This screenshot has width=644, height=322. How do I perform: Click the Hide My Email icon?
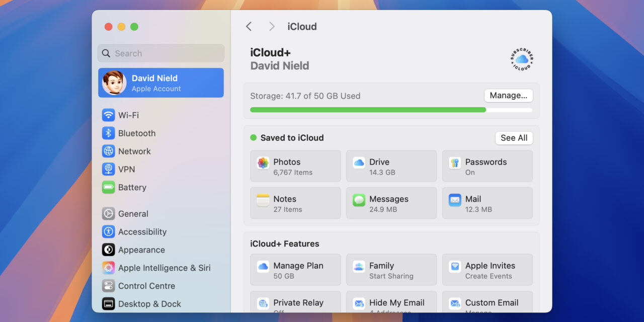359,303
